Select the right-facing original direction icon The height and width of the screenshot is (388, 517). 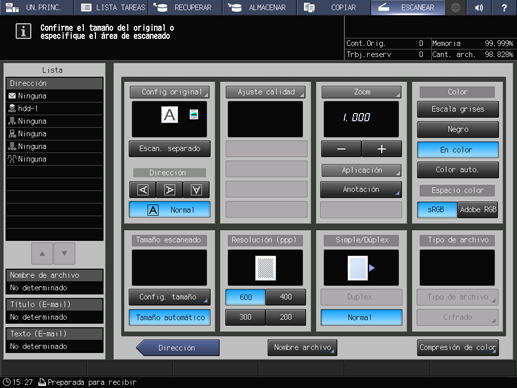[169, 190]
